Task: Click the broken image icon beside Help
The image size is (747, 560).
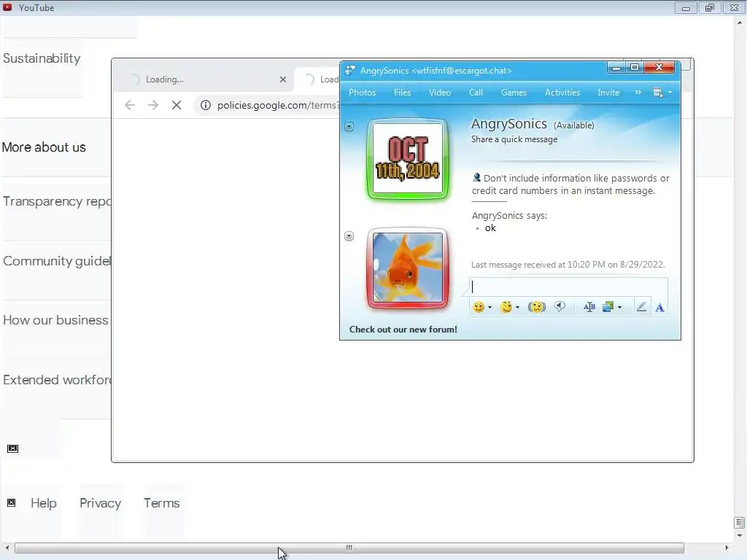Action: pos(12,503)
